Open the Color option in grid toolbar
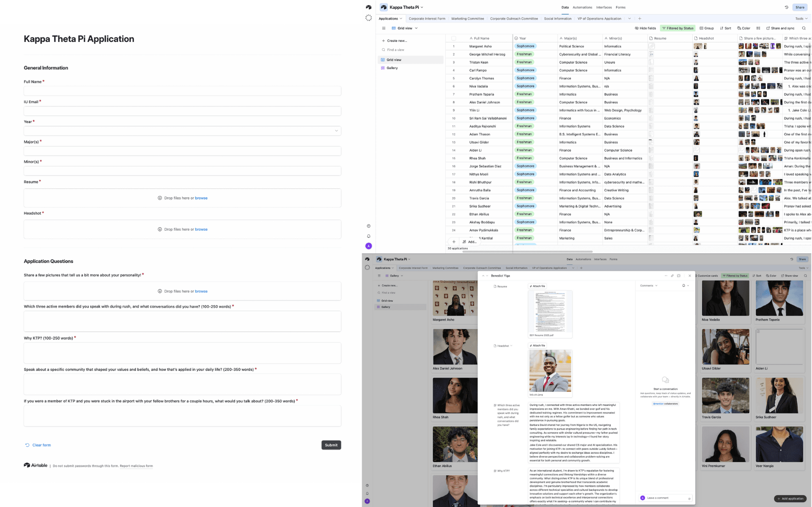Screen dimensions: 812x507 click(743, 28)
